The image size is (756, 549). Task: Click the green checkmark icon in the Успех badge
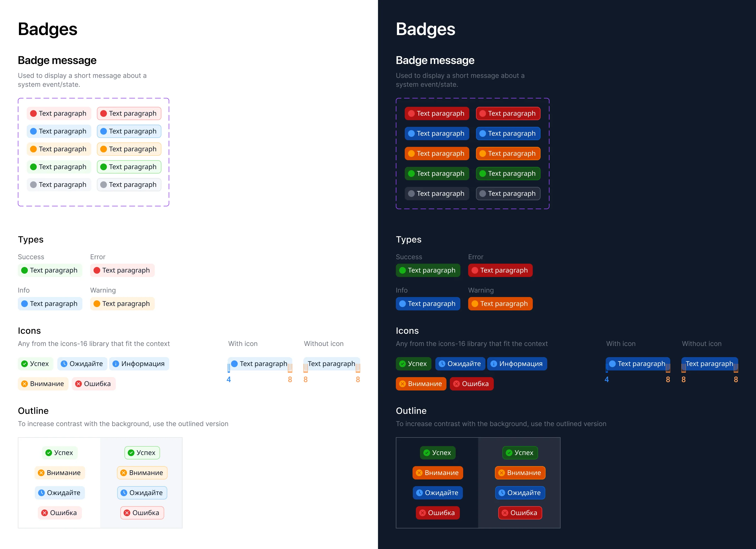click(25, 364)
